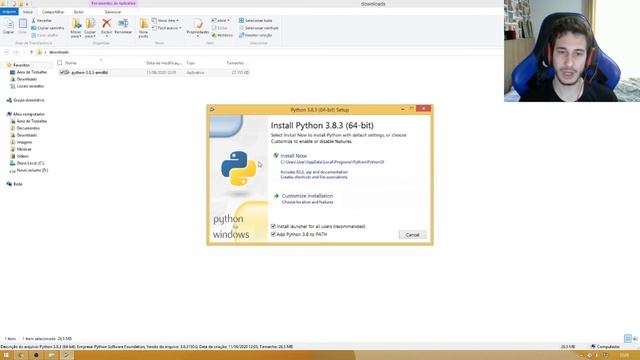Viewport: 640px width, 360px height.
Task: Switch to Exibir ribbon tab
Action: coord(78,12)
